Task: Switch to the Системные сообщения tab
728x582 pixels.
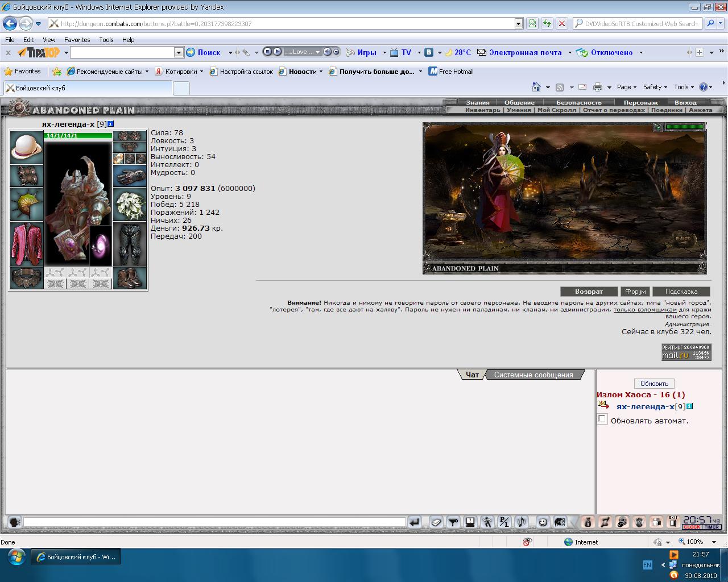Action: pyautogui.click(x=533, y=375)
